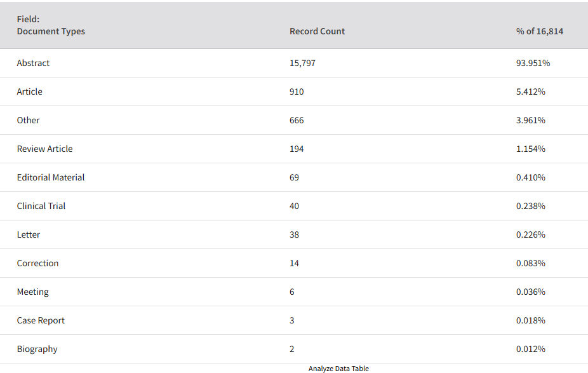Click the Correction row label
This screenshot has height=373, width=588.
(x=37, y=263)
